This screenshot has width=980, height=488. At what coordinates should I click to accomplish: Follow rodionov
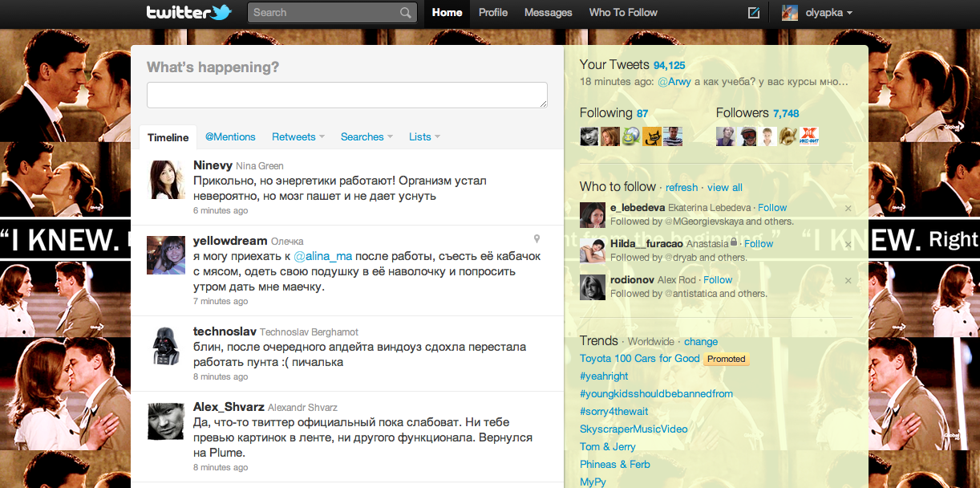tap(718, 280)
